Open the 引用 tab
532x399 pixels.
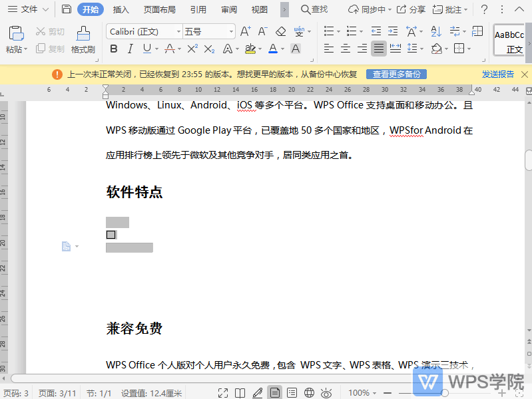click(x=198, y=9)
